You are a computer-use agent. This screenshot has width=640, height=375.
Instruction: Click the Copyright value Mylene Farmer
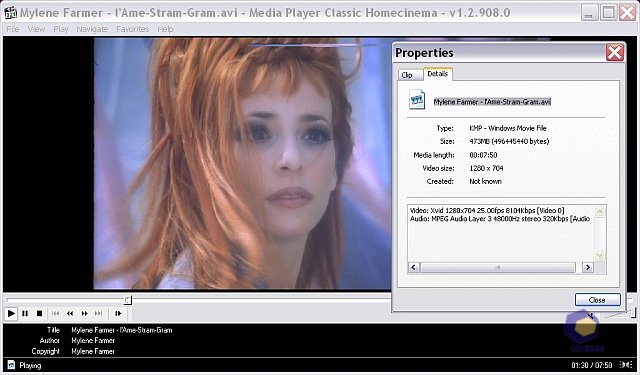93,351
